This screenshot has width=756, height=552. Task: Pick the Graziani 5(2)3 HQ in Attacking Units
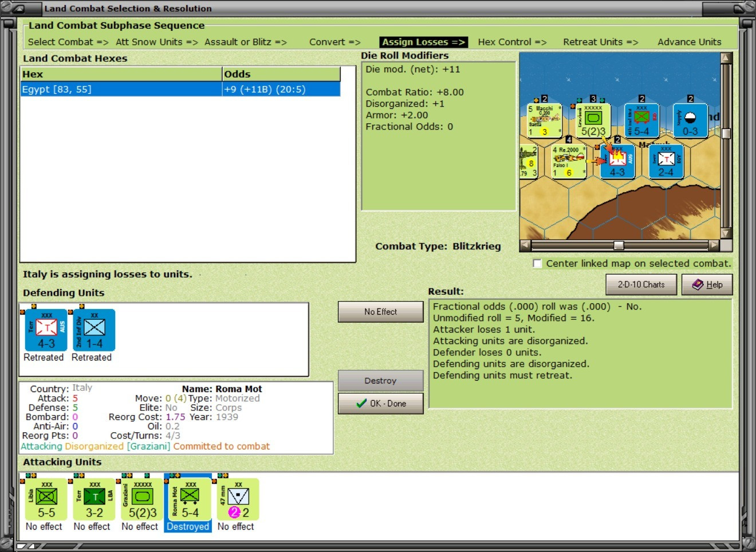143,499
